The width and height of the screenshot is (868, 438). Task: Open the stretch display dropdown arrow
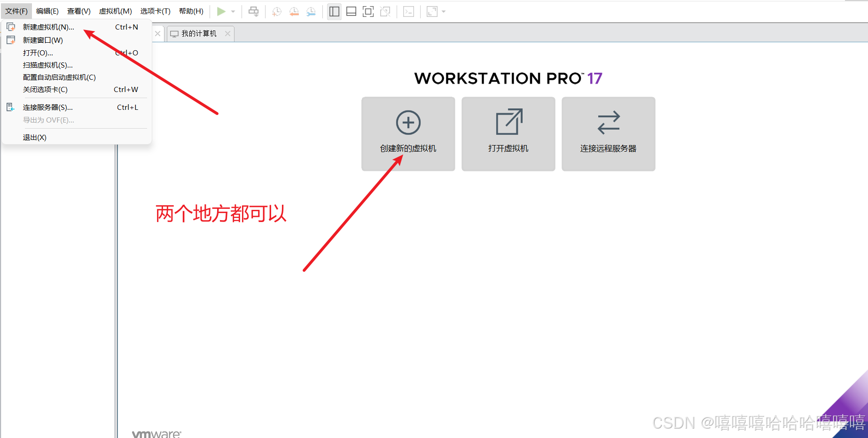coord(444,12)
